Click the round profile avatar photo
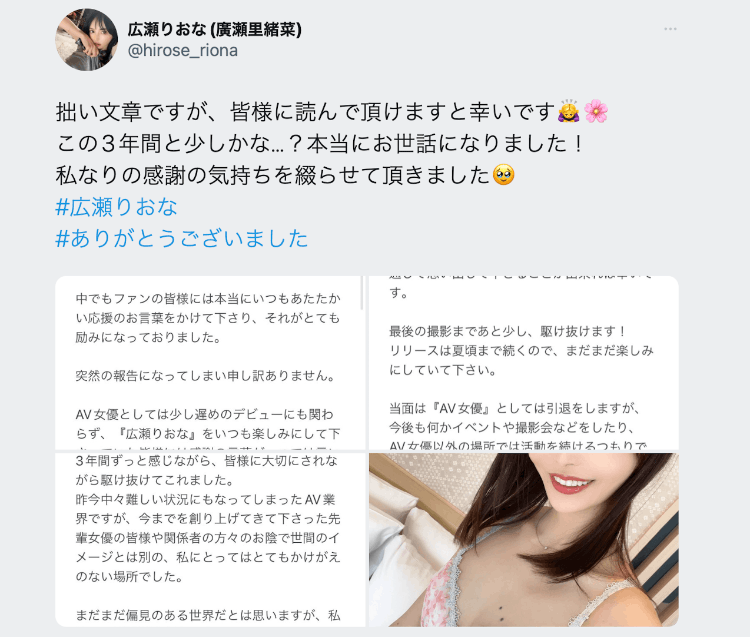The height and width of the screenshot is (637, 750). click(87, 40)
